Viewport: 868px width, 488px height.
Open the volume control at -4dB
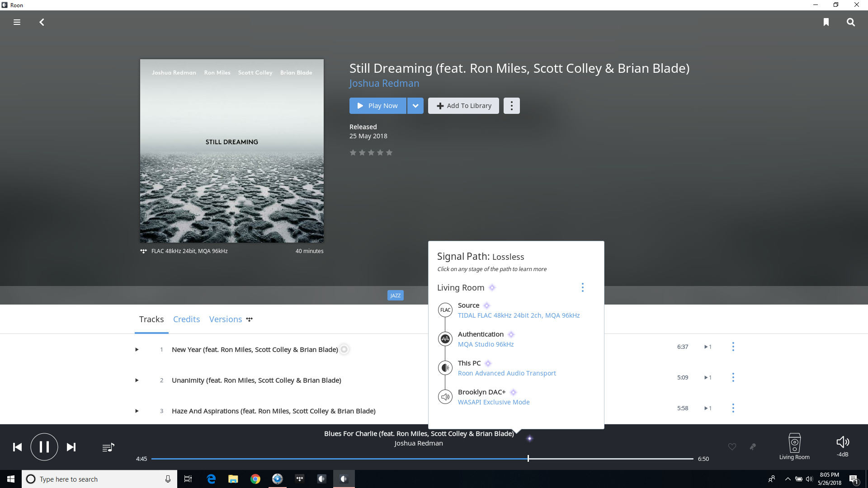click(x=843, y=447)
